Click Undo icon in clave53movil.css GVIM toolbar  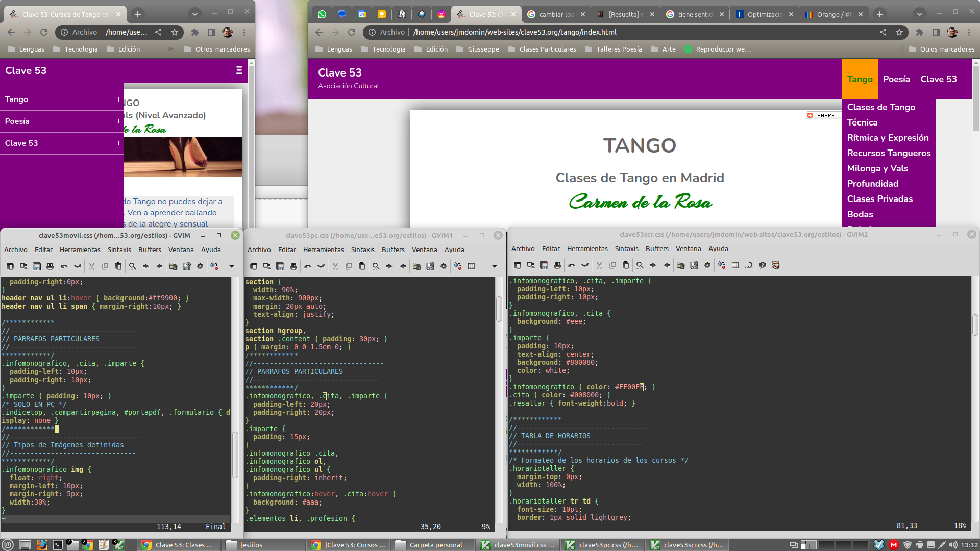pyautogui.click(x=64, y=266)
